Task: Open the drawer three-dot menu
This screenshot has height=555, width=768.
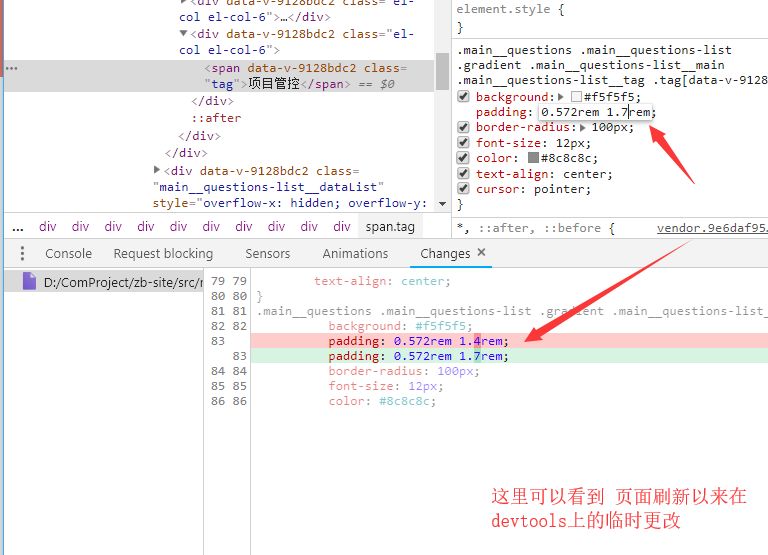Action: click(x=23, y=253)
